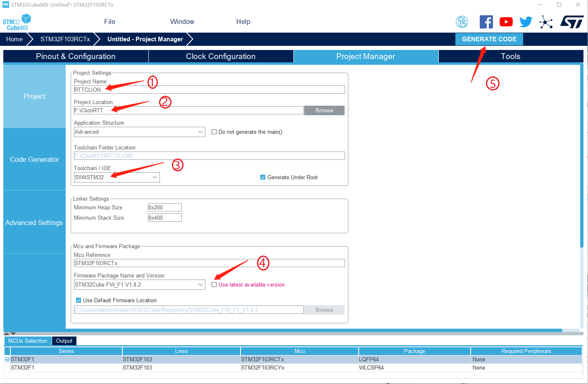The width and height of the screenshot is (588, 384).
Task: Expand the Toolchain / IDE dropdown
Action: pos(117,178)
